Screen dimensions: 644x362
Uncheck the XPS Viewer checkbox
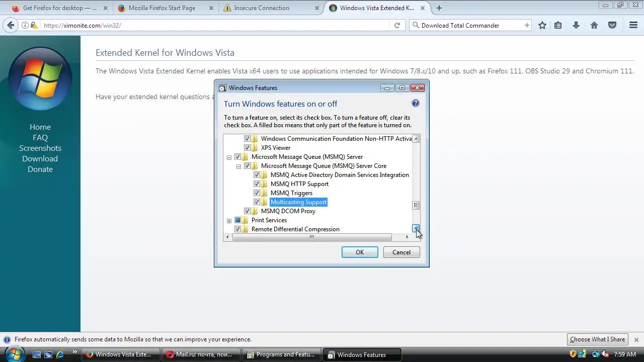pyautogui.click(x=247, y=148)
